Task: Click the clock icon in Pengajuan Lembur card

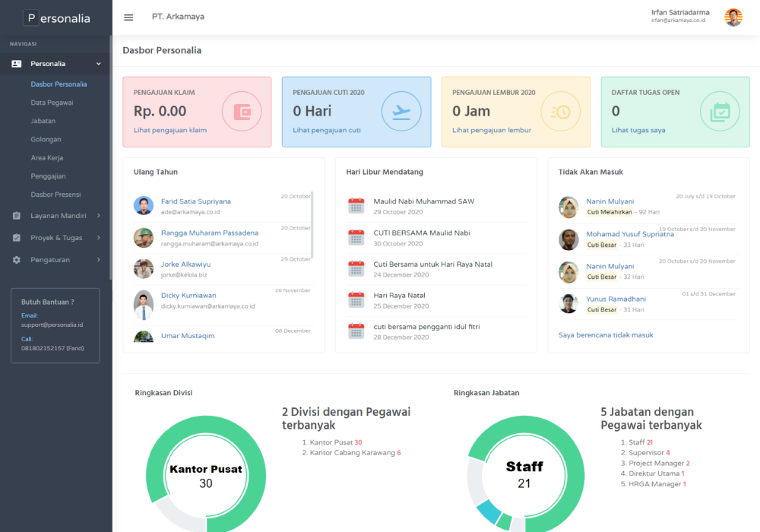Action: click(x=560, y=112)
